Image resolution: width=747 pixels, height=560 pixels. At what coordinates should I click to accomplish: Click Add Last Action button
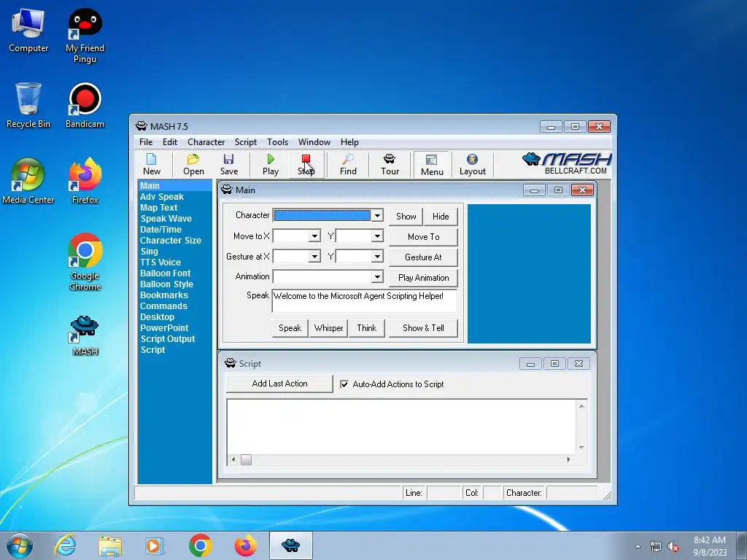coord(279,384)
